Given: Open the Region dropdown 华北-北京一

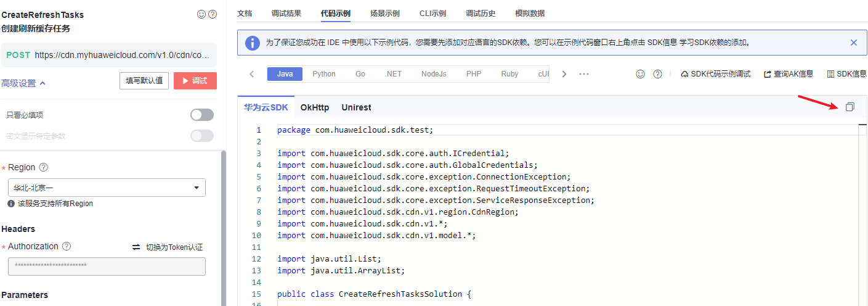Looking at the screenshot, I should pos(107,188).
